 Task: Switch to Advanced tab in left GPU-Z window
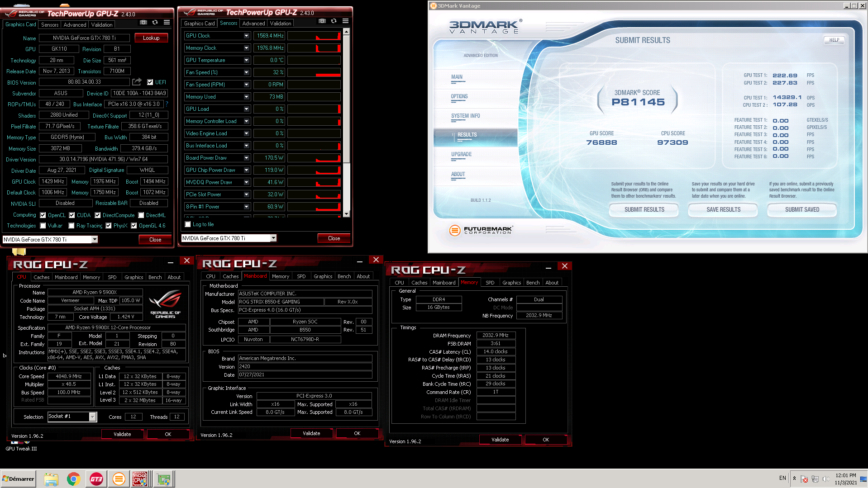coord(75,25)
